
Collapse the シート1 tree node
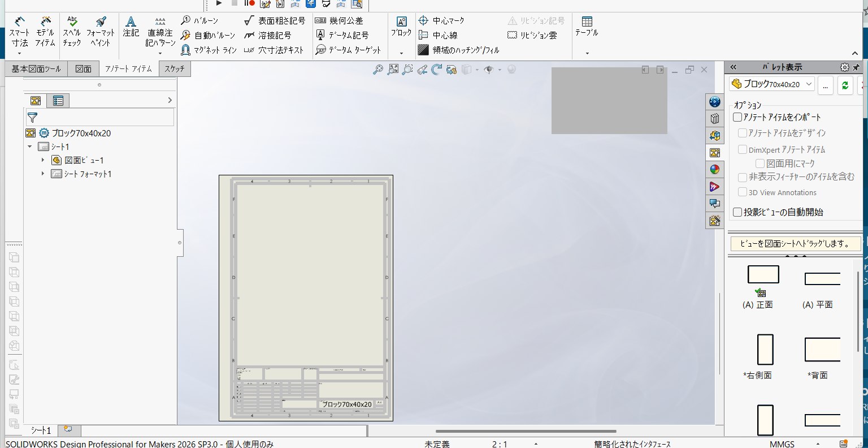coord(30,147)
